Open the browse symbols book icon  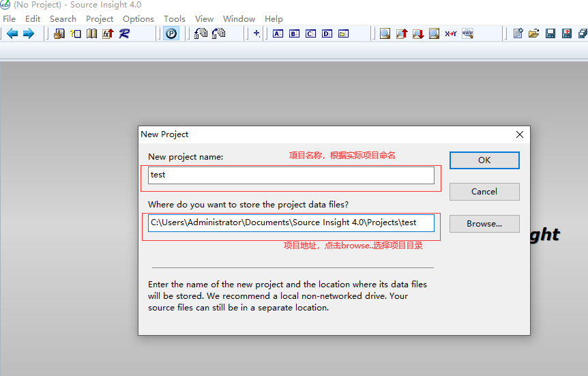point(91,33)
